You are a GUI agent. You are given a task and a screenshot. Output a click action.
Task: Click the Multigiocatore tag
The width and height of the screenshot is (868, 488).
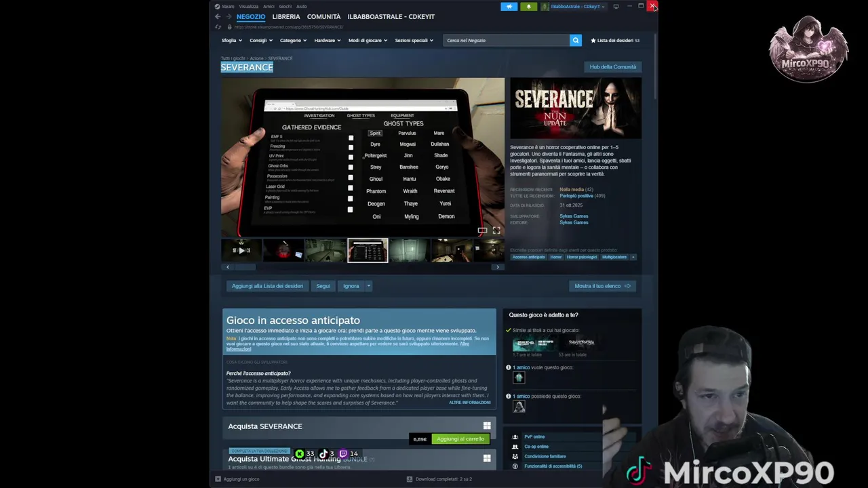pyautogui.click(x=614, y=258)
